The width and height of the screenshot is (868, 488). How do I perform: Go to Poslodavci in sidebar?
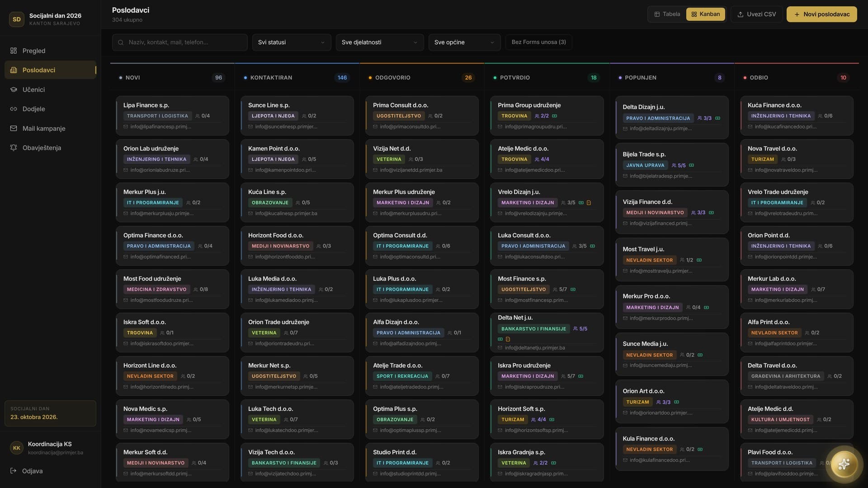coord(50,70)
